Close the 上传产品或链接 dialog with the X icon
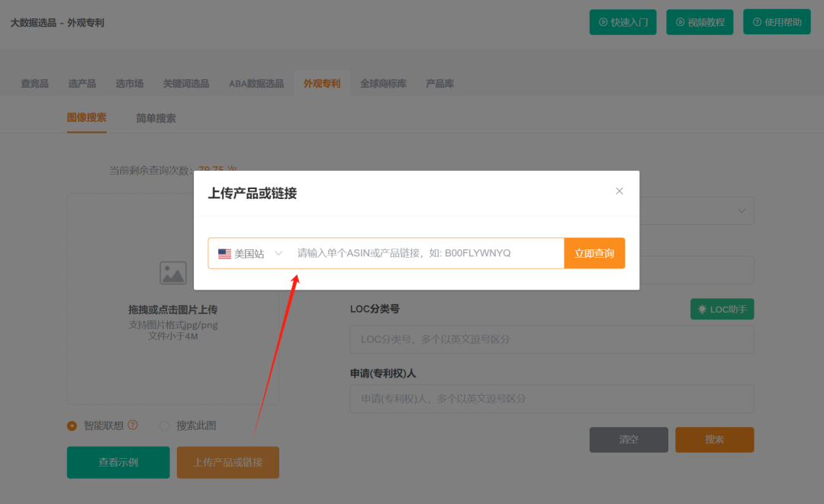The width and height of the screenshot is (824, 504). pos(619,191)
